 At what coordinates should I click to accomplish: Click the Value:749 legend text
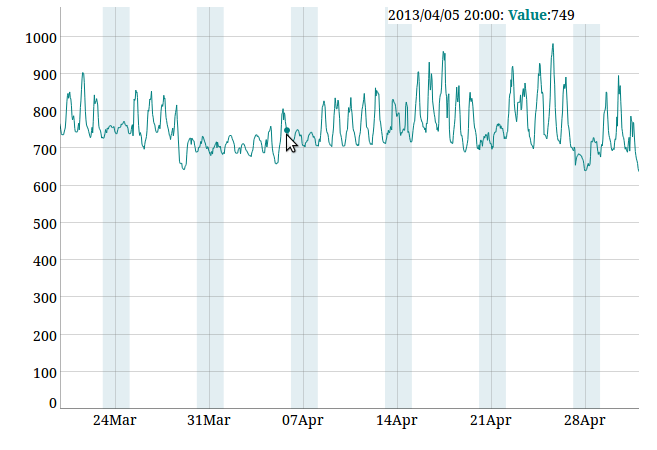[541, 15]
